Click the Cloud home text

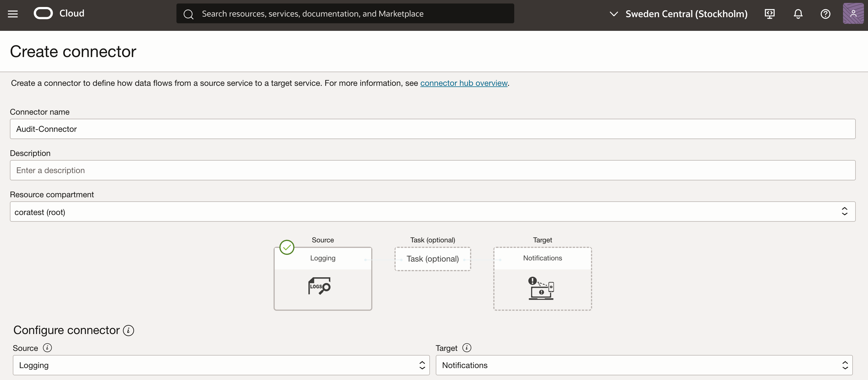pyautogui.click(x=72, y=13)
